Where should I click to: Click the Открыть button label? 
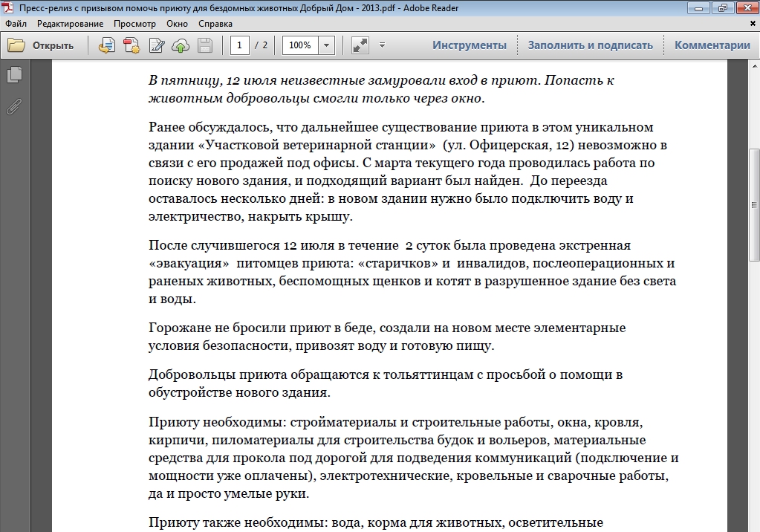(x=53, y=45)
